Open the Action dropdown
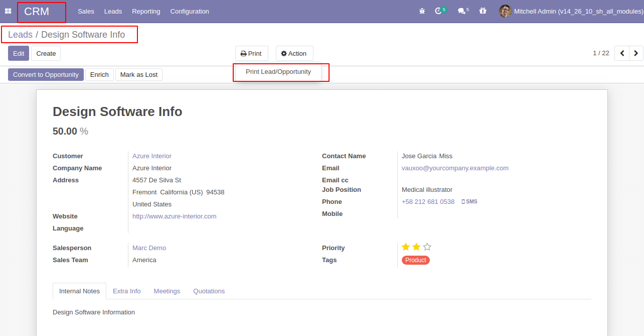The height and width of the screenshot is (336, 644). coord(294,53)
